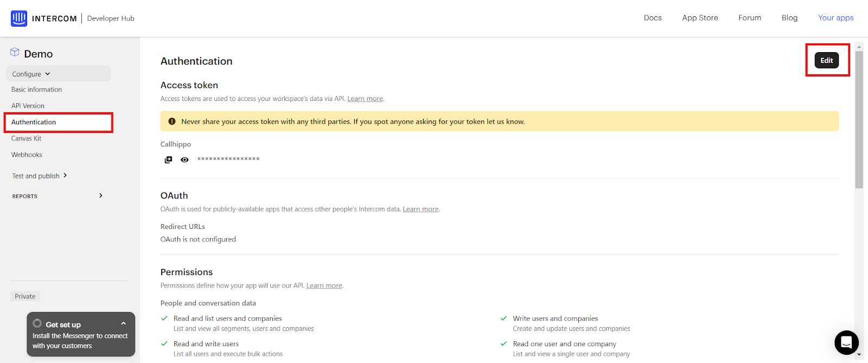Image resolution: width=868 pixels, height=363 pixels.
Task: Click 'Read and write users' permission
Action: coord(206,344)
